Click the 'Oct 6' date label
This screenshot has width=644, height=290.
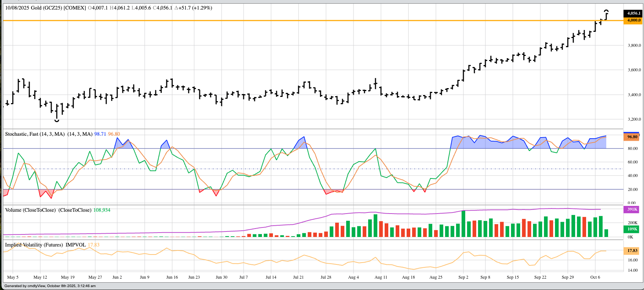(595, 277)
